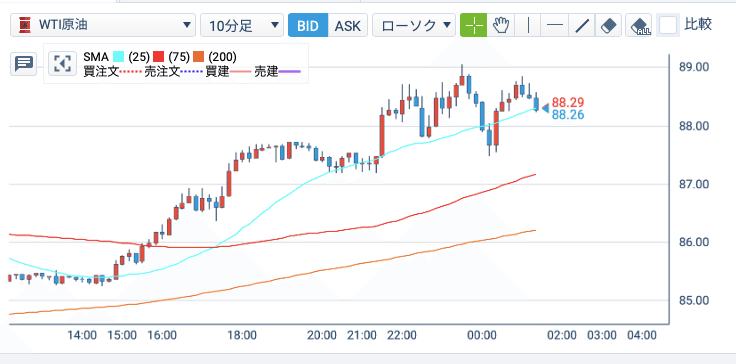Switch price display to ASK
This screenshot has height=364, width=736.
click(x=348, y=25)
